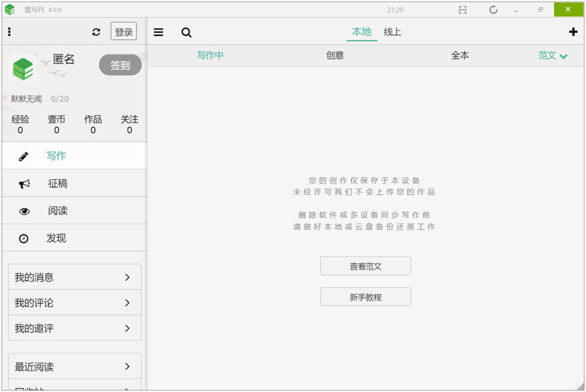The height and width of the screenshot is (392, 586).
Task: Open 征稿 in the sidebar
Action: tap(75, 184)
